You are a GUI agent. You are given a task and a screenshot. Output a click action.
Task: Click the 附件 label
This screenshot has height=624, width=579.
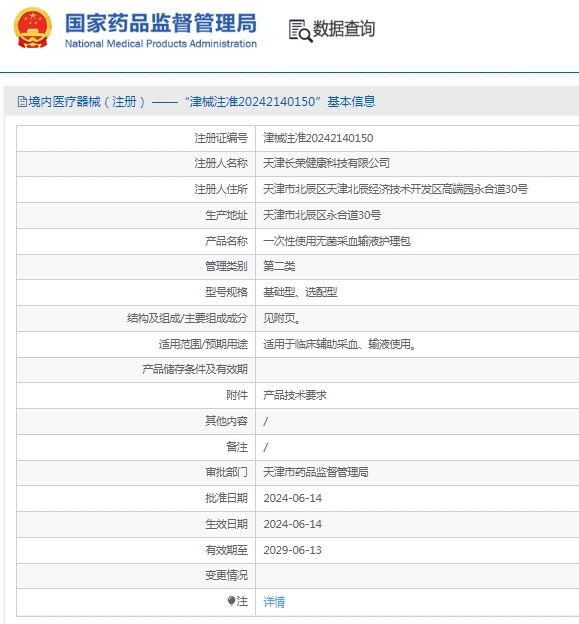(237, 395)
